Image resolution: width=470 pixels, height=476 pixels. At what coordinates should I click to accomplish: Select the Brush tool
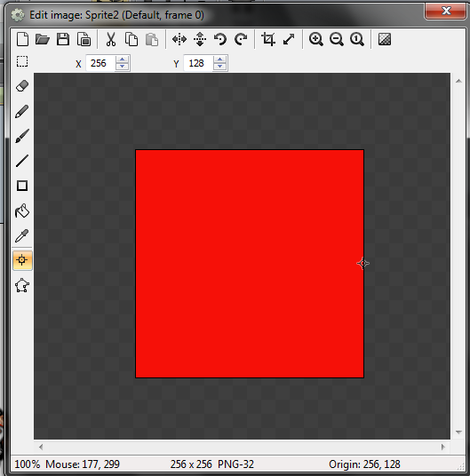[22, 136]
